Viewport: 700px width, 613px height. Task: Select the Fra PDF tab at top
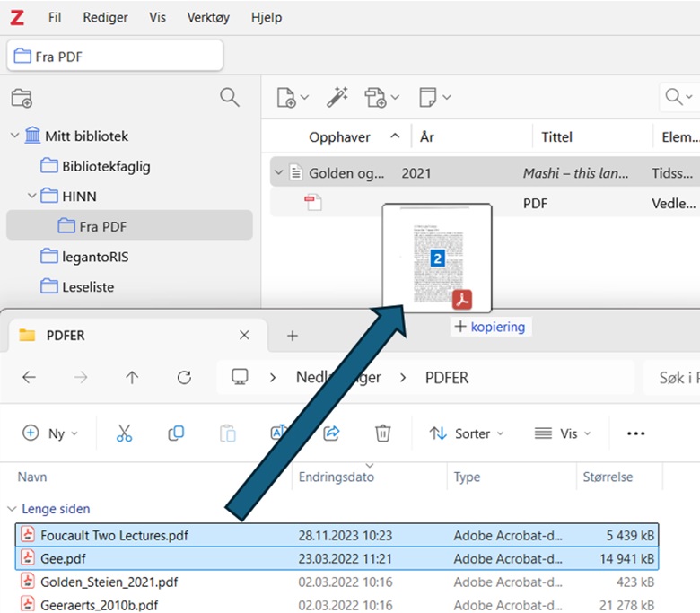click(115, 57)
